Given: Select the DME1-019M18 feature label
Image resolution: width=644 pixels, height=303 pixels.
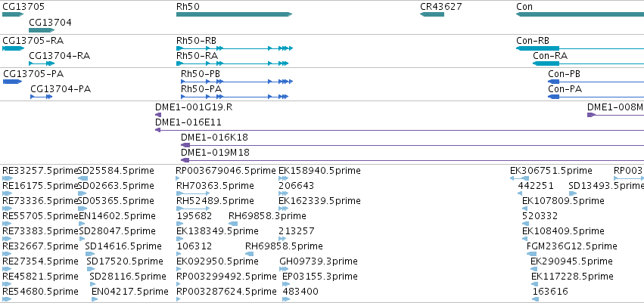Looking at the screenshot, I should pyautogui.click(x=215, y=153).
